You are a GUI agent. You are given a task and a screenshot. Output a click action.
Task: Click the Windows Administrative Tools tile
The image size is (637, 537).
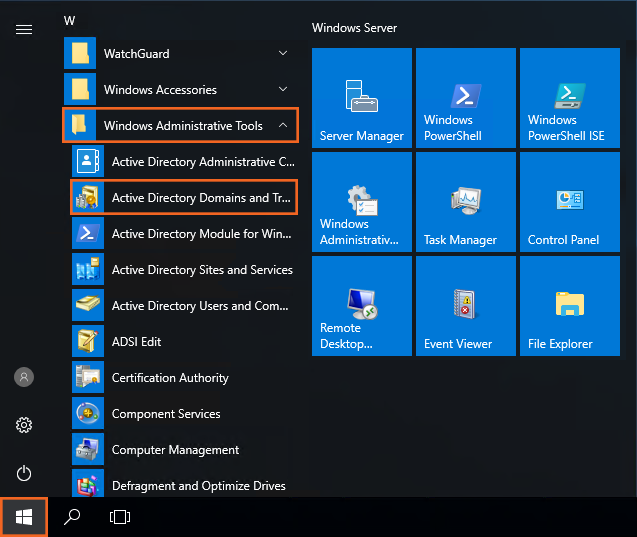pyautogui.click(x=361, y=202)
